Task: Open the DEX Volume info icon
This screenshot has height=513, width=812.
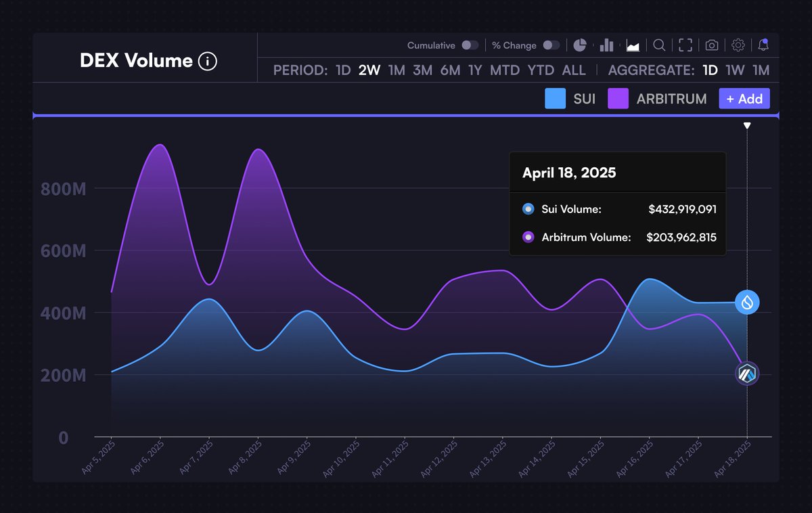Action: (x=208, y=62)
